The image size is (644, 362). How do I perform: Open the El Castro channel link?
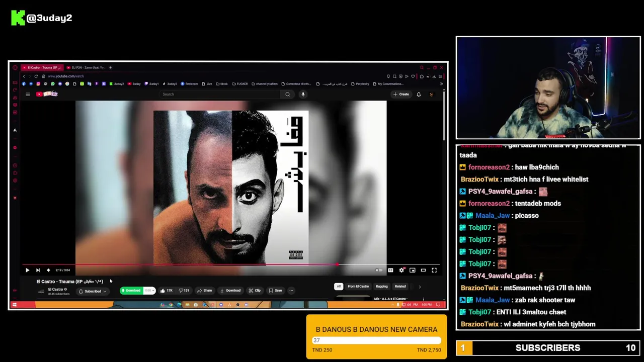coord(55,289)
